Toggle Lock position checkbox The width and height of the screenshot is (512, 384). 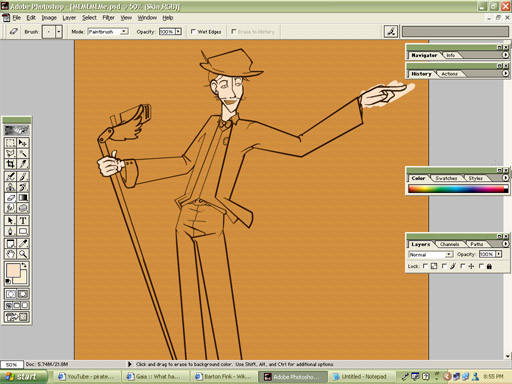(462, 266)
